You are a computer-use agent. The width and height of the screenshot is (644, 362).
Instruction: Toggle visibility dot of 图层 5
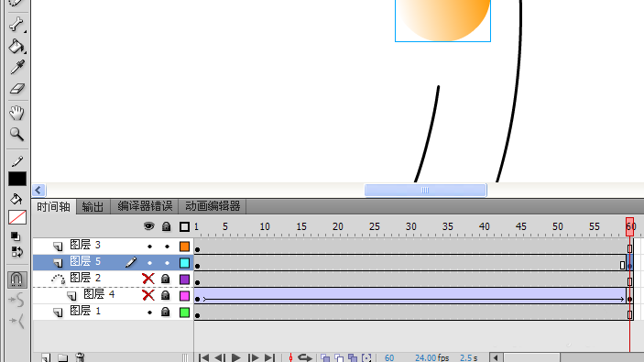click(x=149, y=263)
